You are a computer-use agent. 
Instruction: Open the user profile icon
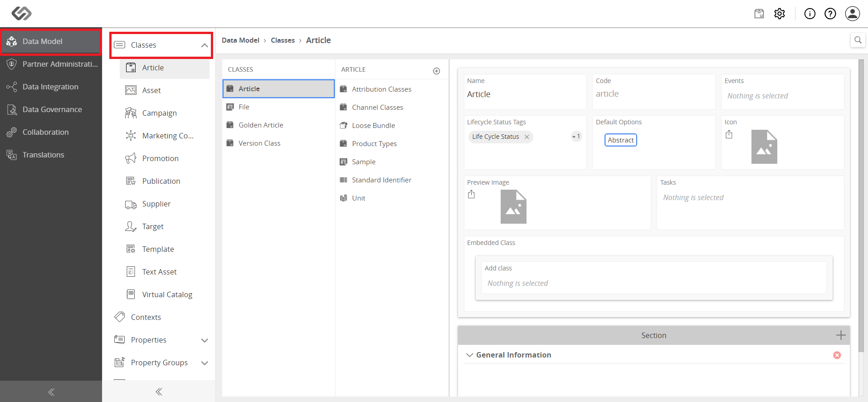click(x=853, y=14)
